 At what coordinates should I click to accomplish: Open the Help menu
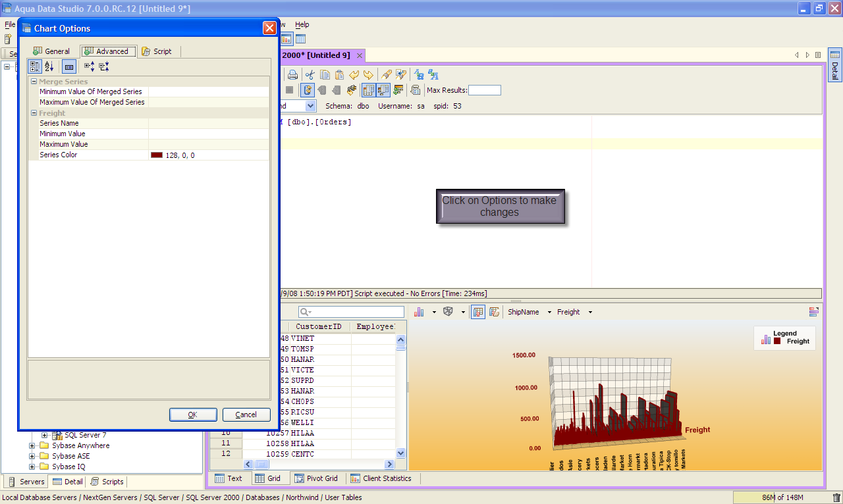click(302, 24)
